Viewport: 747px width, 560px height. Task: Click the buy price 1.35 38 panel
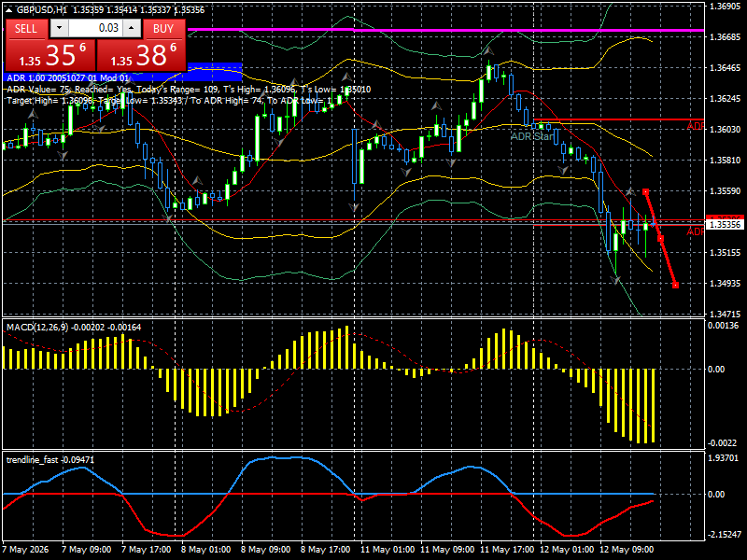[x=141, y=55]
